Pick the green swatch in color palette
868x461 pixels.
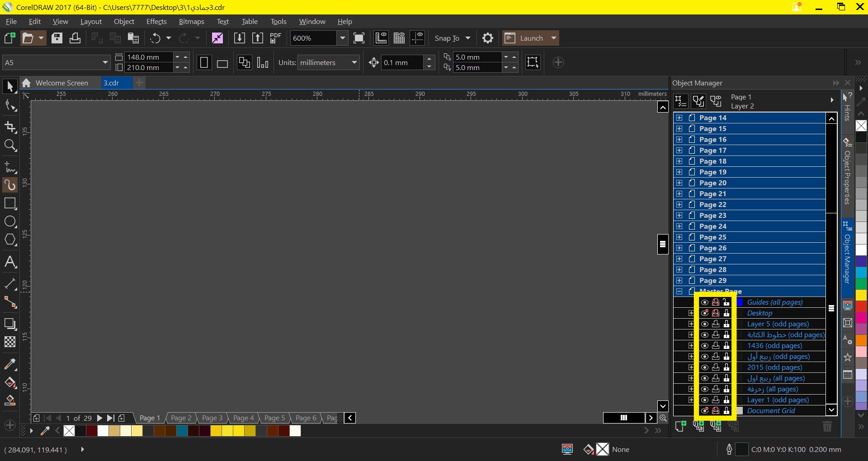pos(861,284)
